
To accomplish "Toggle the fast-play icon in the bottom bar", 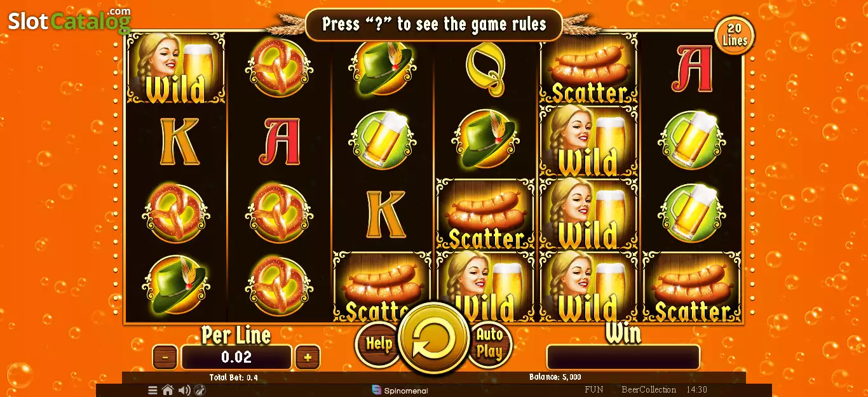I will click(200, 390).
